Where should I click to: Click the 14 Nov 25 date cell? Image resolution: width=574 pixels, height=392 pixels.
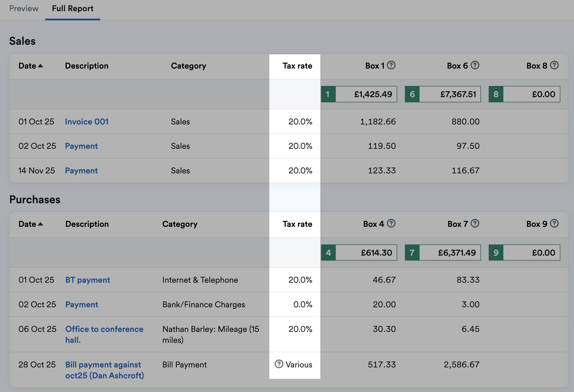click(37, 170)
